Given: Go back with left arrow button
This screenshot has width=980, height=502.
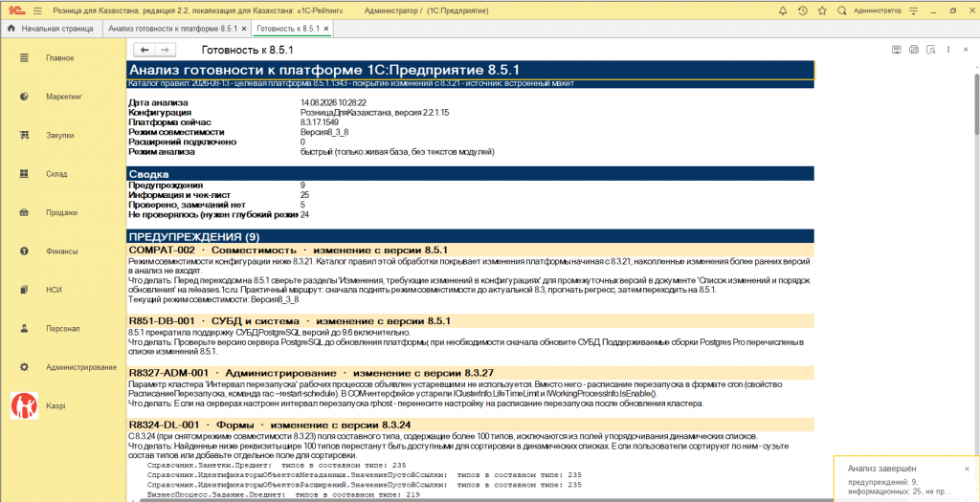Looking at the screenshot, I should tap(145, 50).
